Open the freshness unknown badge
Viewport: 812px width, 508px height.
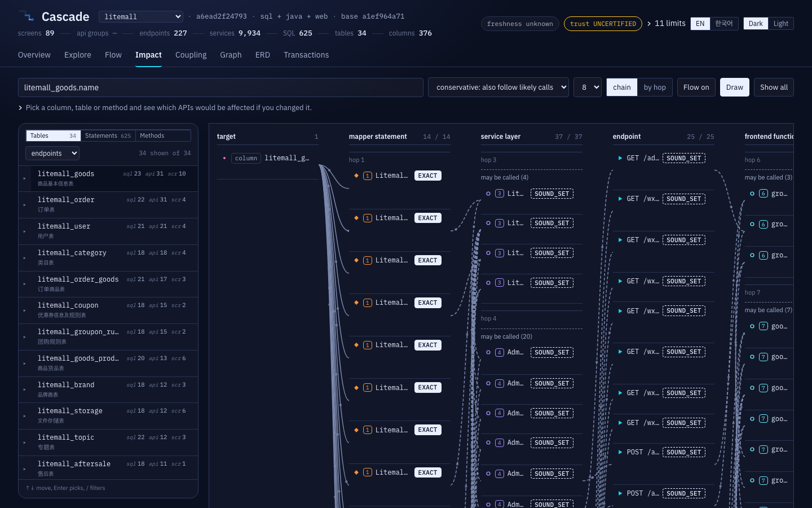tap(520, 24)
